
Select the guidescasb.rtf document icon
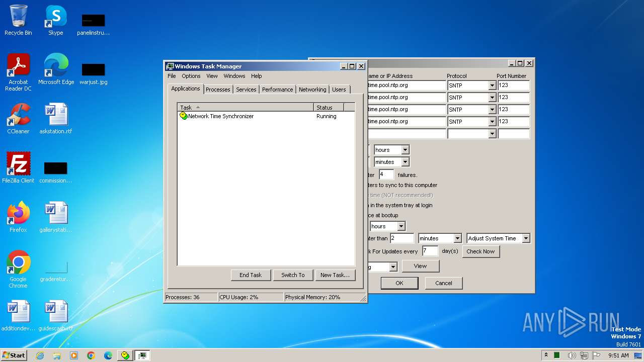click(56, 316)
